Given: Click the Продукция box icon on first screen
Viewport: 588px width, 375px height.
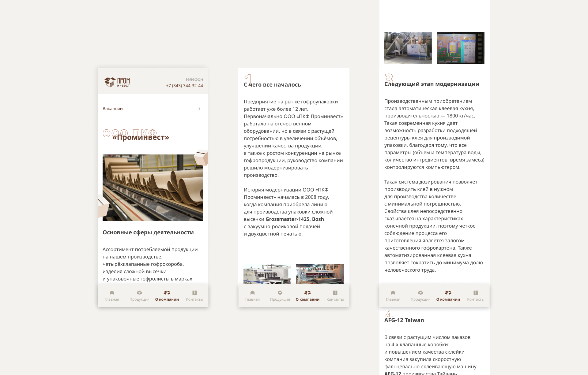Looking at the screenshot, I should 139,293.
